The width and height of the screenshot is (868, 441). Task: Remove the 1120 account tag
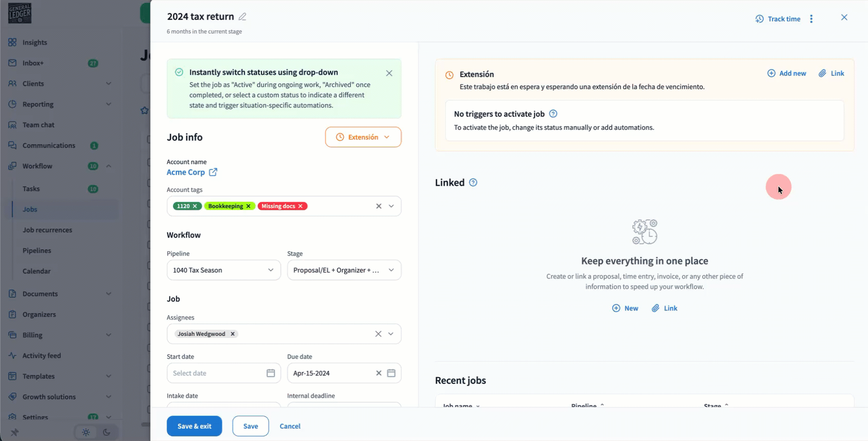tap(195, 206)
